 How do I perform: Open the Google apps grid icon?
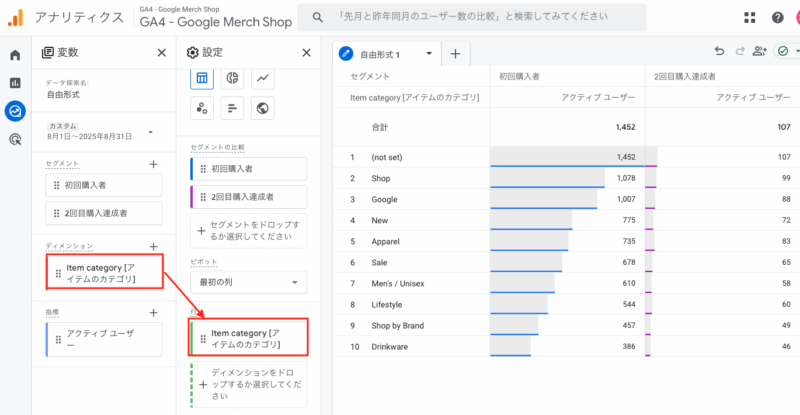coord(750,17)
